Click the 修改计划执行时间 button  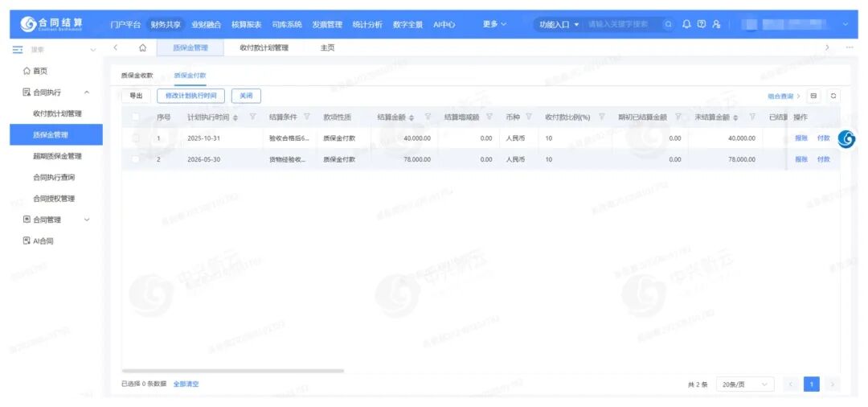point(190,96)
